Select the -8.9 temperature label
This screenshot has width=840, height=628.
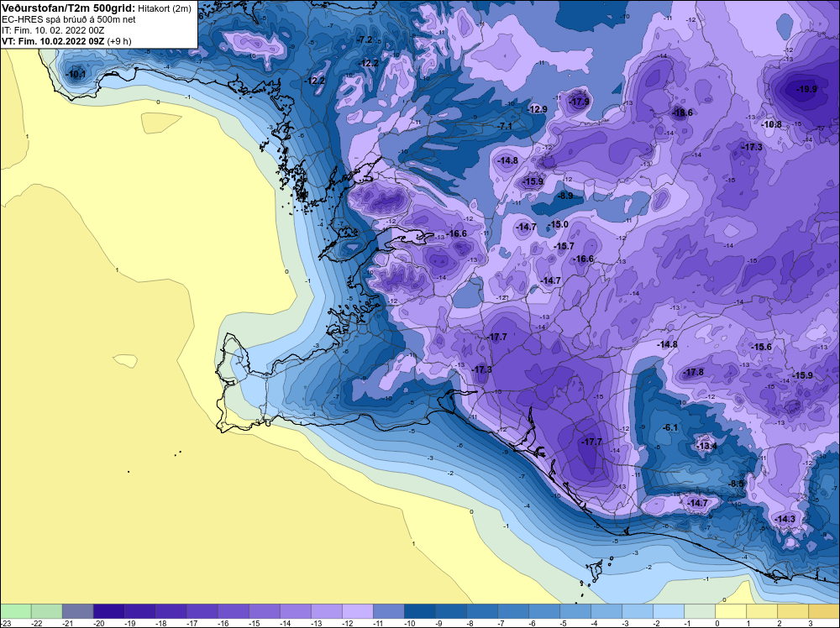pyautogui.click(x=564, y=196)
